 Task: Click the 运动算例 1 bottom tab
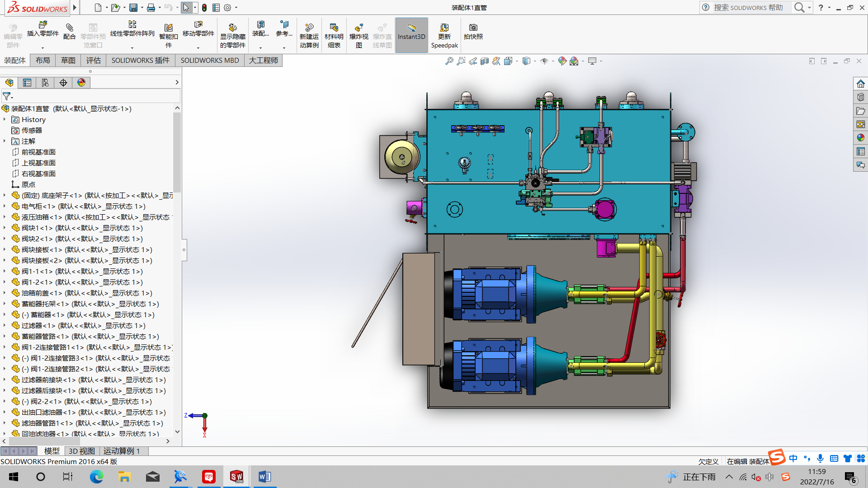pos(122,451)
